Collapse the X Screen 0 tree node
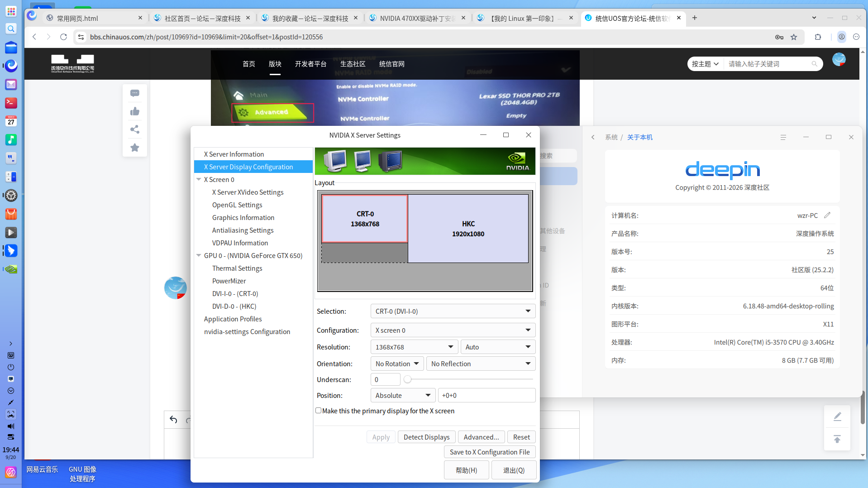This screenshot has height=488, width=868. coord(199,180)
